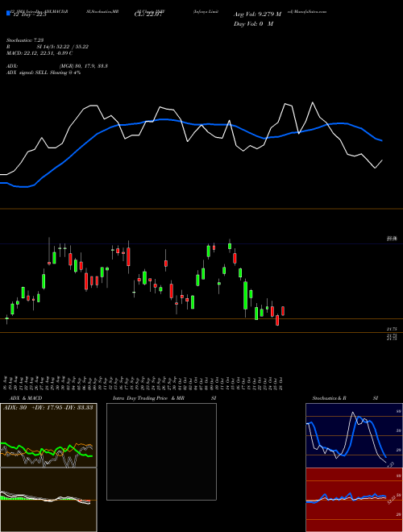The width and height of the screenshot is (403, 532).
Task: Click the 'SI 14/3: 32.22 / 55.22' text
Action: (x=63, y=47)
